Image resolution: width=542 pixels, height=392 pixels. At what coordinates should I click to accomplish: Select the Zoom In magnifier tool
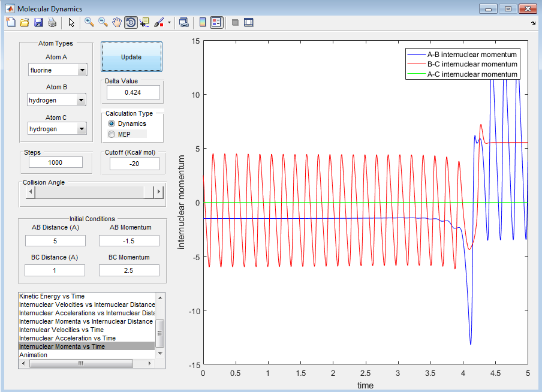pyautogui.click(x=89, y=23)
